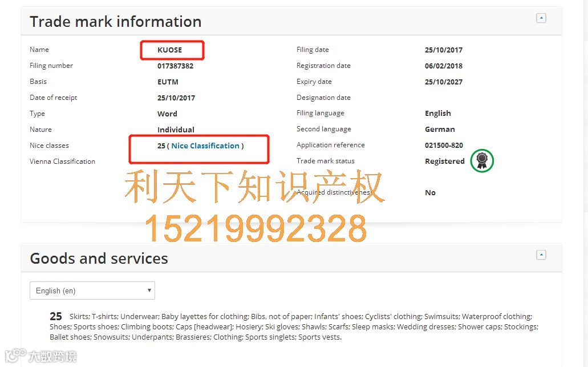The width and height of the screenshot is (588, 367).
Task: Click the Trade mark information heading
Action: 116,21
